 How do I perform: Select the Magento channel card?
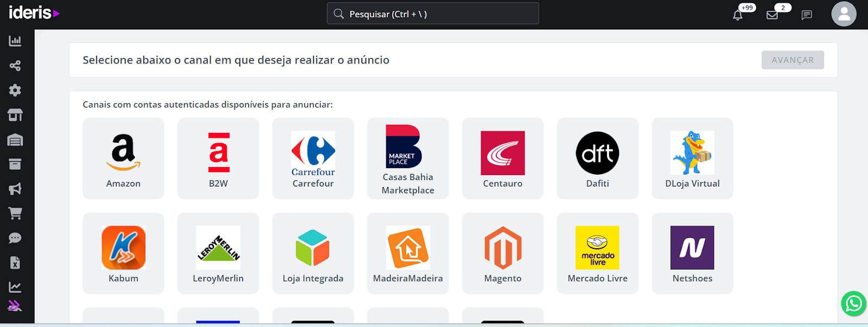[x=503, y=253]
